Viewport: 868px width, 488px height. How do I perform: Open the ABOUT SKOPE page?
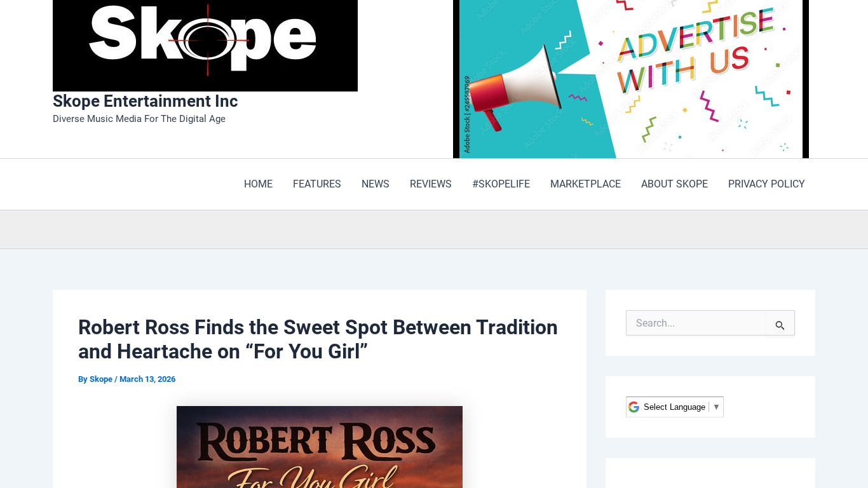coord(674,184)
